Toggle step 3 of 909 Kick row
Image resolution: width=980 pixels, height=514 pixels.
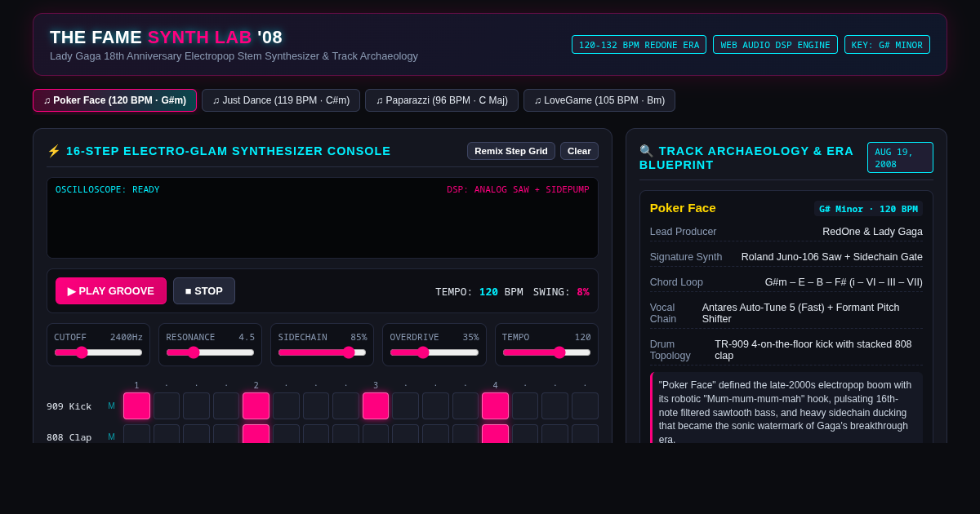pyautogui.click(x=196, y=406)
